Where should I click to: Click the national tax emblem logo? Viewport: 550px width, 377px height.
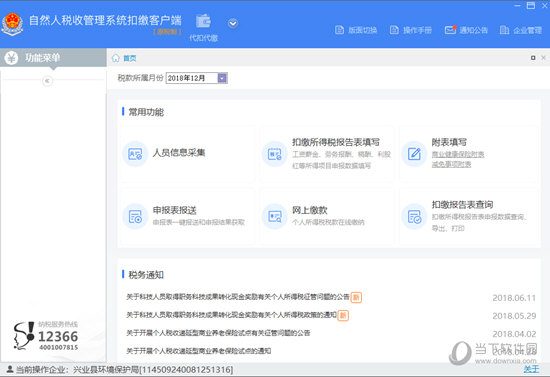pos(13,24)
